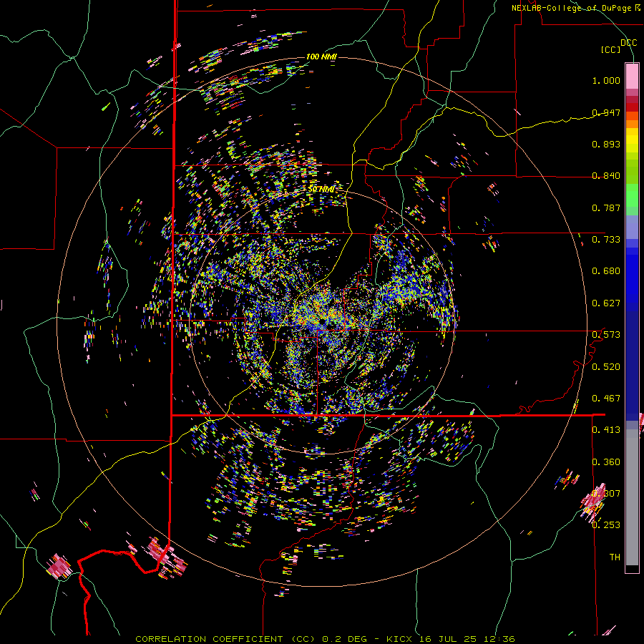This screenshot has width=644, height=644.
Task: Click the TH threshold legend label
Action: click(615, 557)
